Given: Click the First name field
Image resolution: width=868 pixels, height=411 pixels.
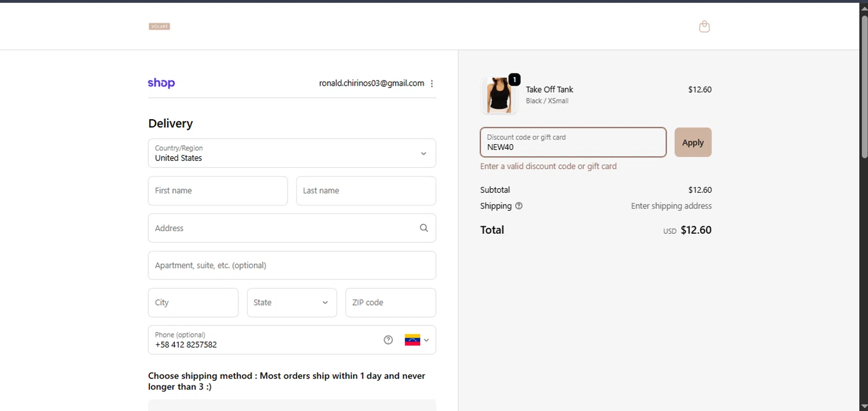Looking at the screenshot, I should [218, 190].
